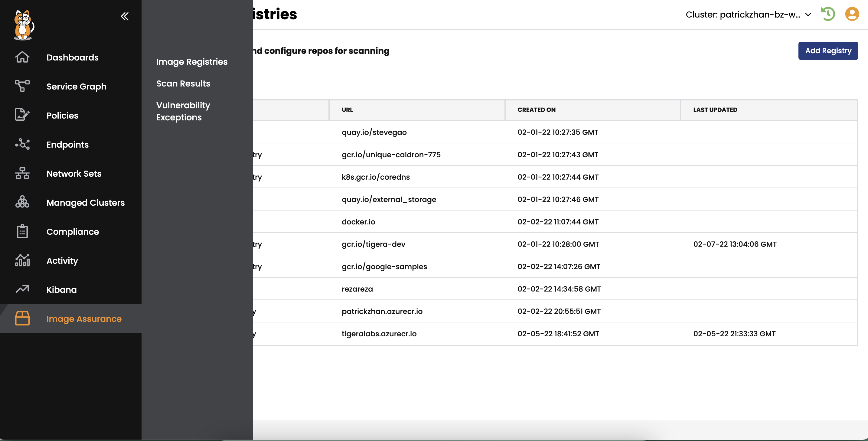The width and height of the screenshot is (868, 441).
Task: Click the Network Sets icon
Action: pos(22,173)
